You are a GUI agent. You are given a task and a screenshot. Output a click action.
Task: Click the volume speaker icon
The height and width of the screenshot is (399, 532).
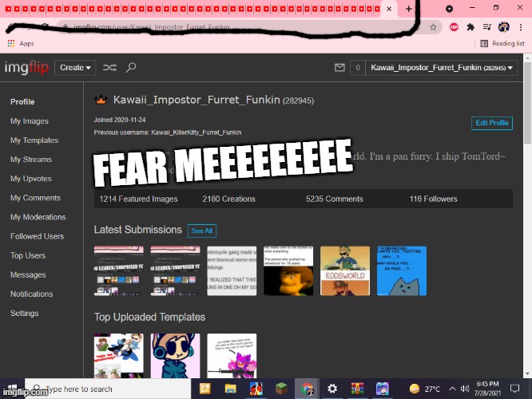[x=465, y=389]
